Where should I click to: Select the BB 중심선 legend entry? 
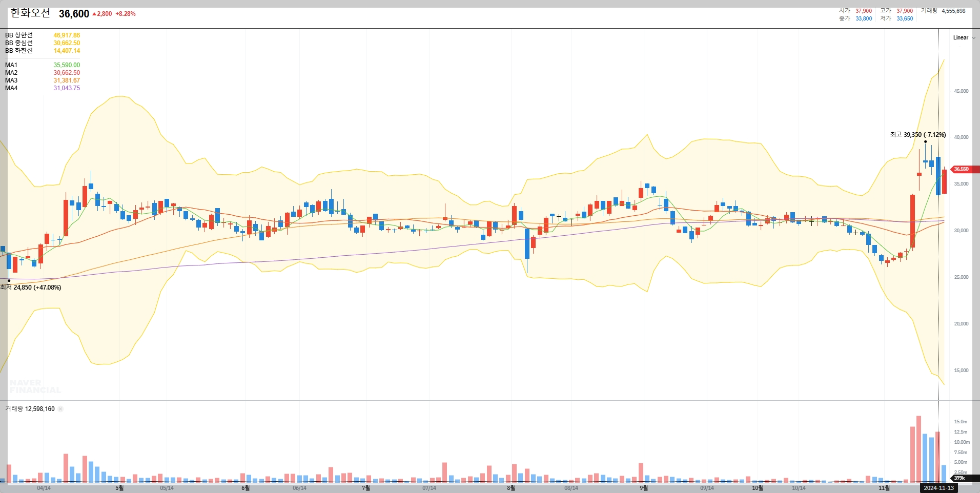[19, 43]
